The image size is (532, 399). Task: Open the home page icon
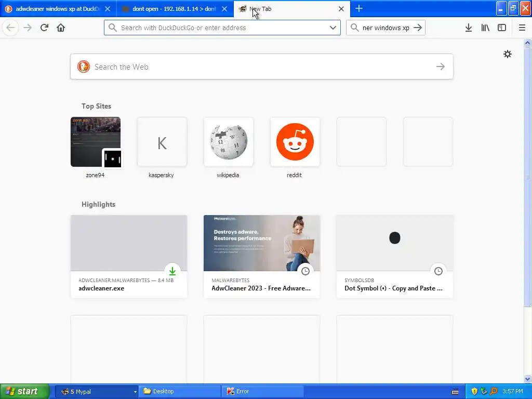coord(61,28)
